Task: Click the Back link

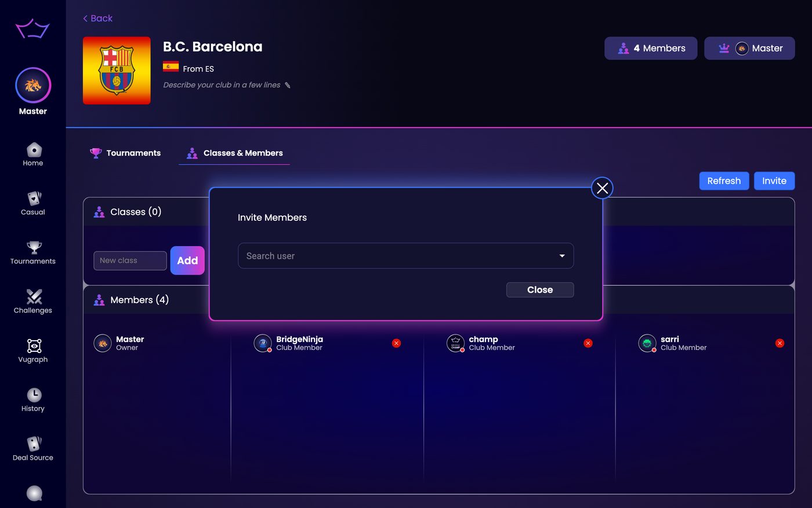Action: [97, 18]
